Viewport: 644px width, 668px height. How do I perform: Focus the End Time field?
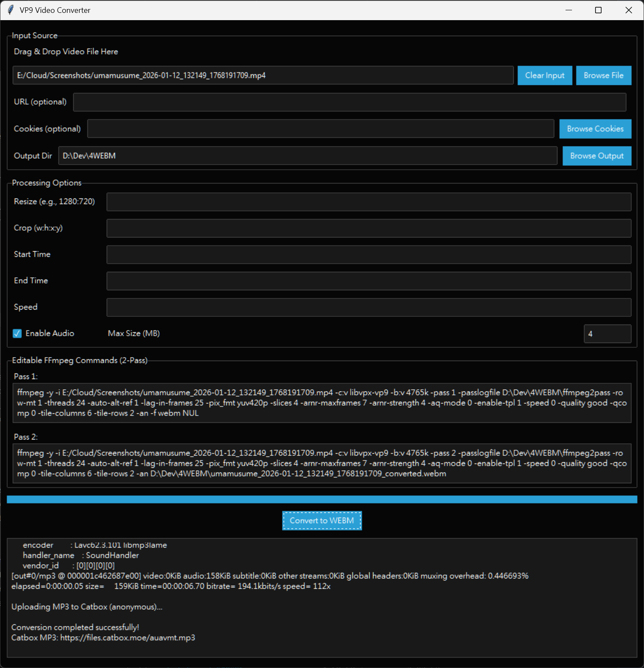pos(369,281)
